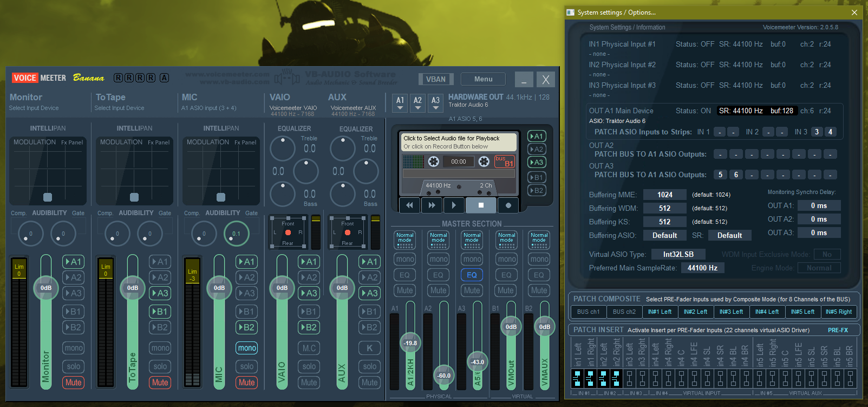Image resolution: width=868 pixels, height=407 pixels.
Task: Toggle cassette recorder A1 output
Action: pos(537,136)
